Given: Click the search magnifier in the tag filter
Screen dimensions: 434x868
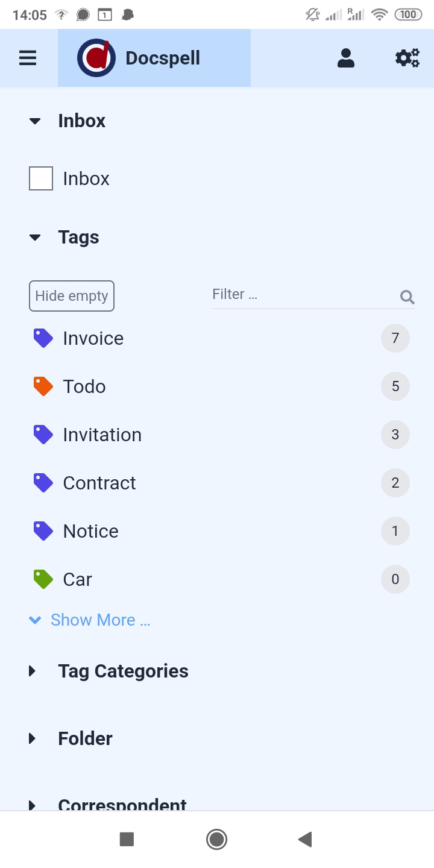Looking at the screenshot, I should tap(407, 297).
